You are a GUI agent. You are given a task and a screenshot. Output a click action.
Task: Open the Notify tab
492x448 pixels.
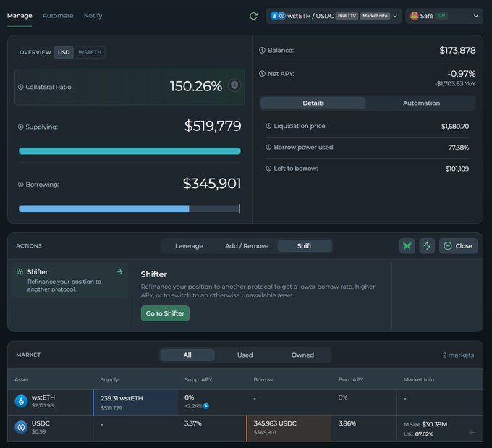click(93, 16)
